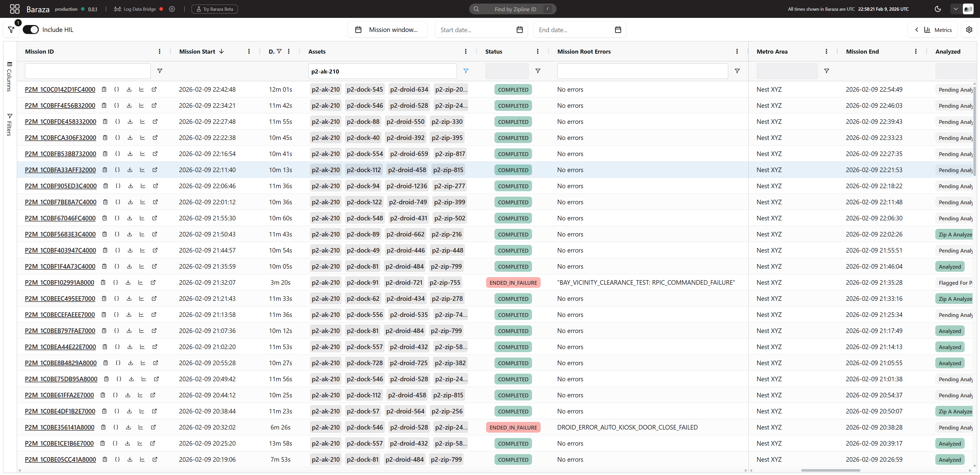
Task: Open chart icon for P2M_1C0BE356141A8000 row
Action: (141, 427)
